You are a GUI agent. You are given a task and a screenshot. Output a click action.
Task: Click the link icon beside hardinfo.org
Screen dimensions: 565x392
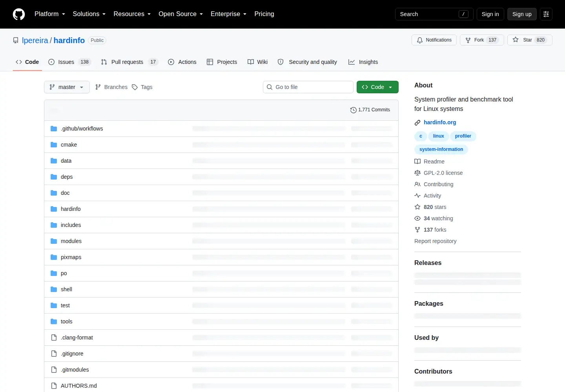point(417,123)
